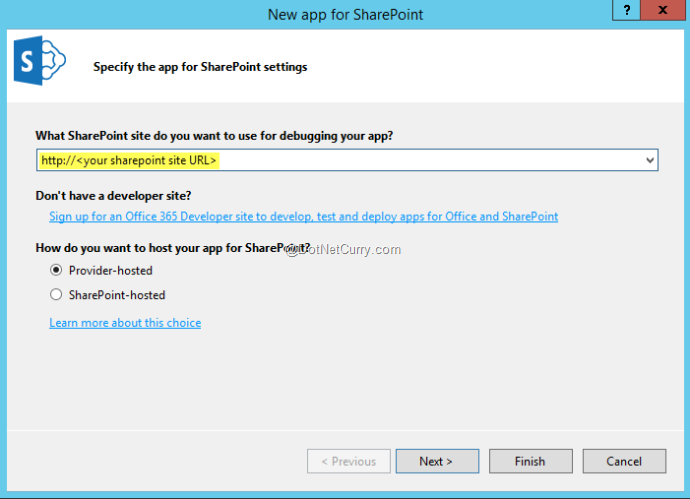Open help with the ? title bar button
Screen dimensions: 690x499
tap(626, 10)
